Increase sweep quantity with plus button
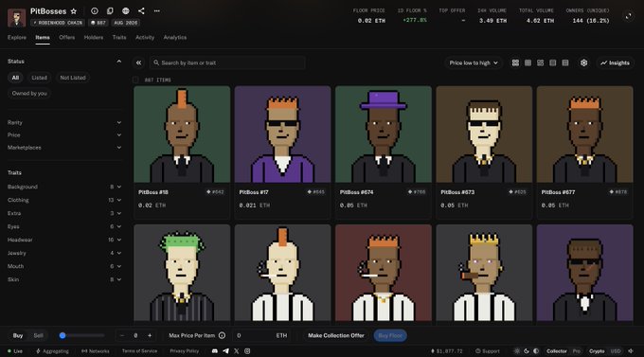 coord(150,335)
